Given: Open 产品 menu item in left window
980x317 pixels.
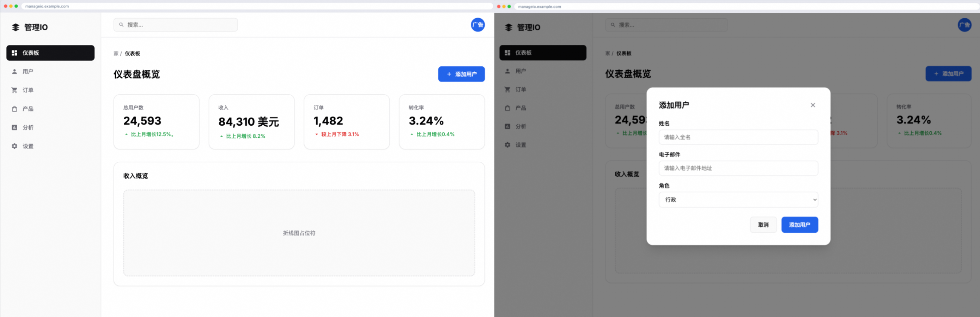Looking at the screenshot, I should pyautogui.click(x=50, y=109).
